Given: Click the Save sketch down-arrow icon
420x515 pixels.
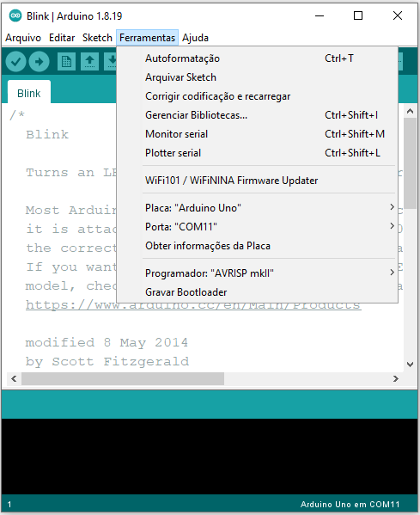Looking at the screenshot, I should (x=111, y=61).
